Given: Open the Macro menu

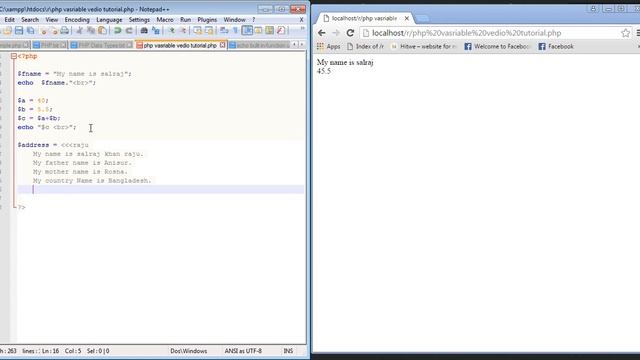Looking at the screenshot, I should coord(165,20).
